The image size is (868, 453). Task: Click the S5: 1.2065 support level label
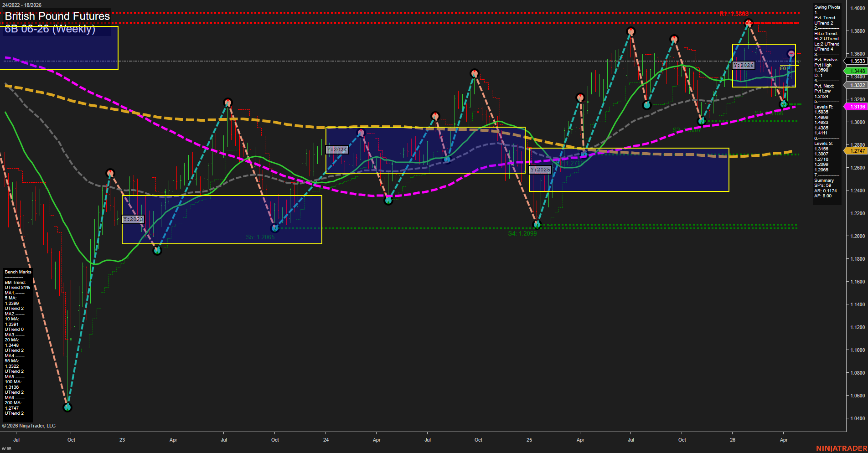(260, 237)
